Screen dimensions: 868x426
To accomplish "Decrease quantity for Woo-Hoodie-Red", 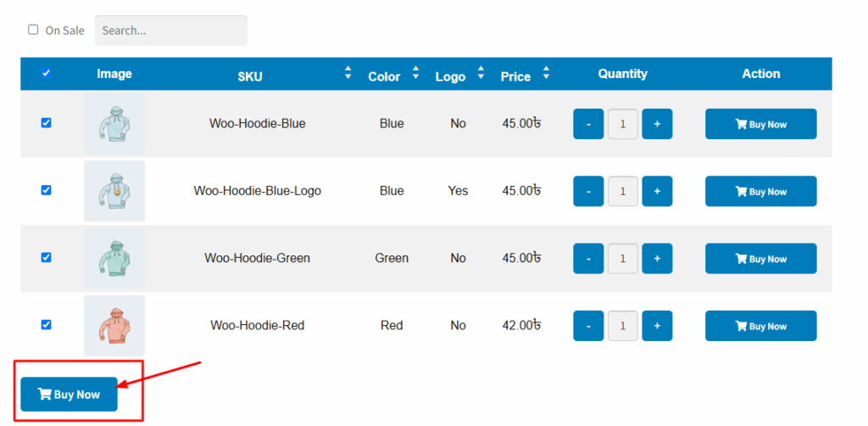I will (x=588, y=326).
